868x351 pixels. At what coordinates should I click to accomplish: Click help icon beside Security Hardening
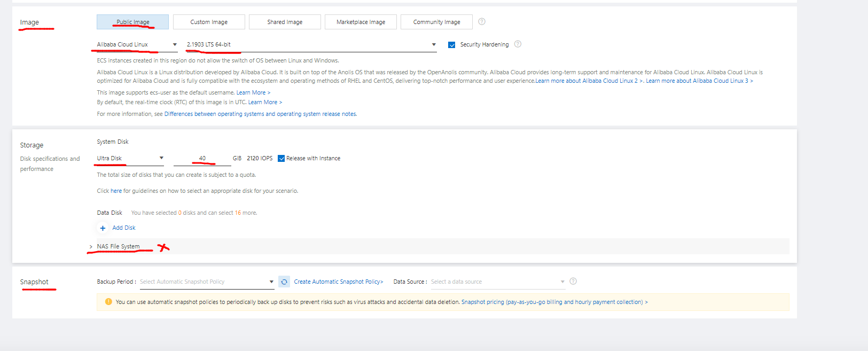tap(518, 44)
